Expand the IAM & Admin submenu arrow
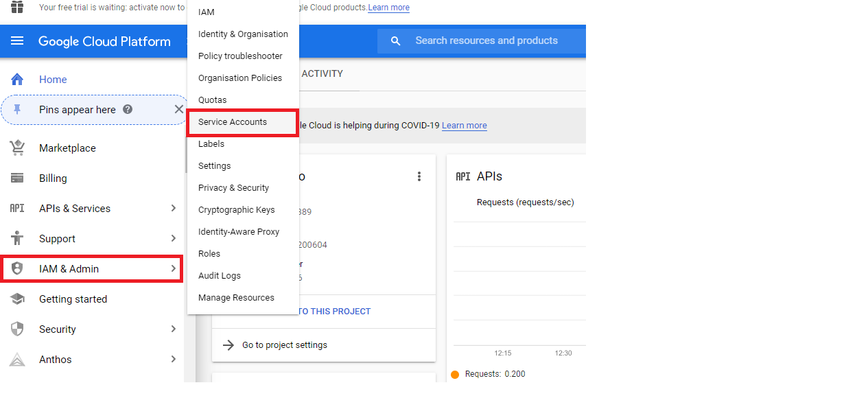Screen dimensions: 868x396 (x=174, y=268)
